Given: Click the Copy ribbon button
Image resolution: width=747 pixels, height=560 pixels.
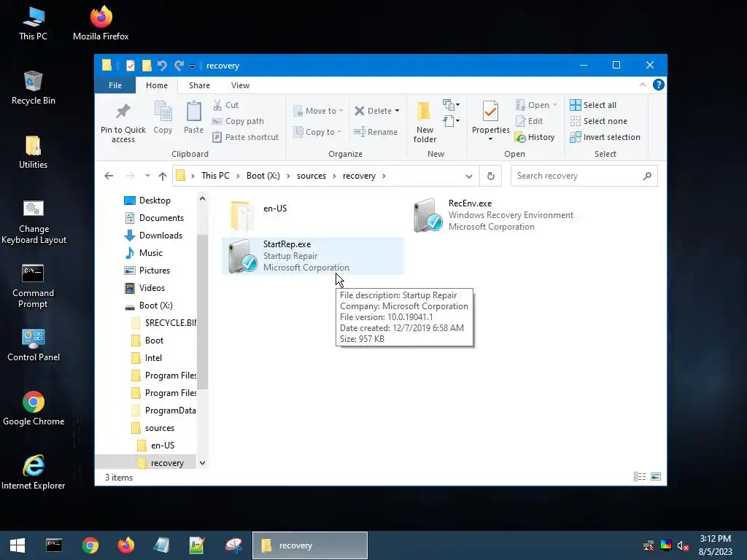Looking at the screenshot, I should tap(163, 117).
